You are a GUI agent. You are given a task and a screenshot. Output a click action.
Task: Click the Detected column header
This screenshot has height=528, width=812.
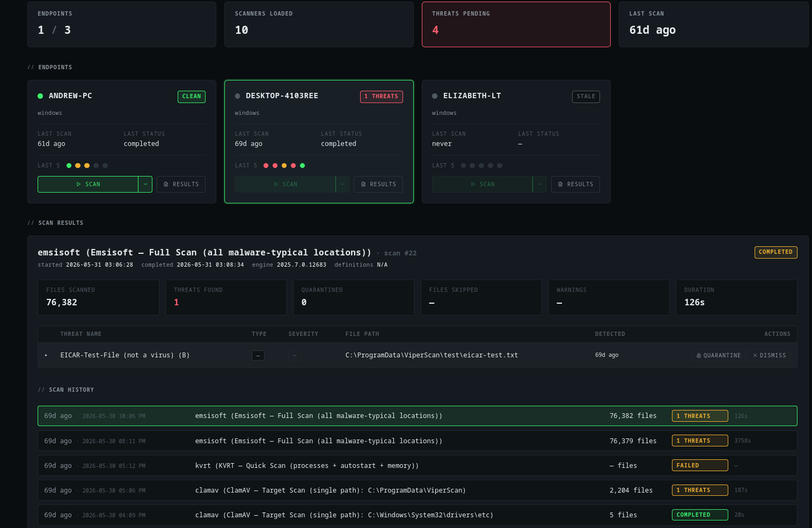pos(610,334)
